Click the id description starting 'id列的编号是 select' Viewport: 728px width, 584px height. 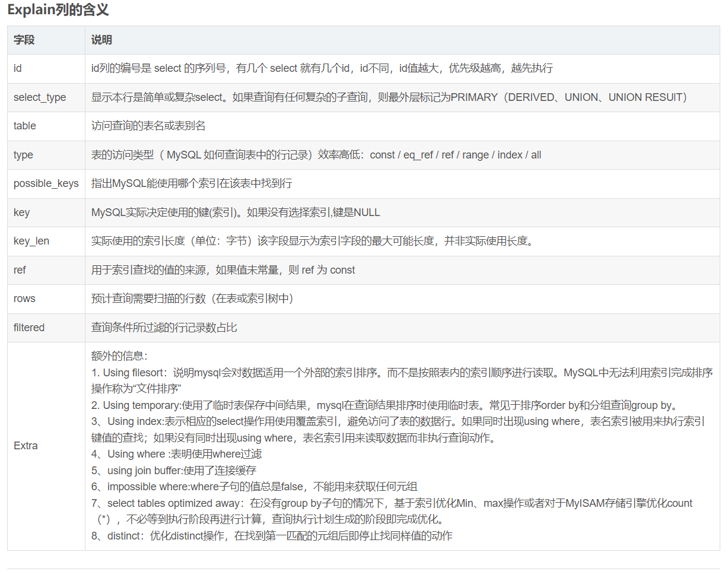(322, 68)
